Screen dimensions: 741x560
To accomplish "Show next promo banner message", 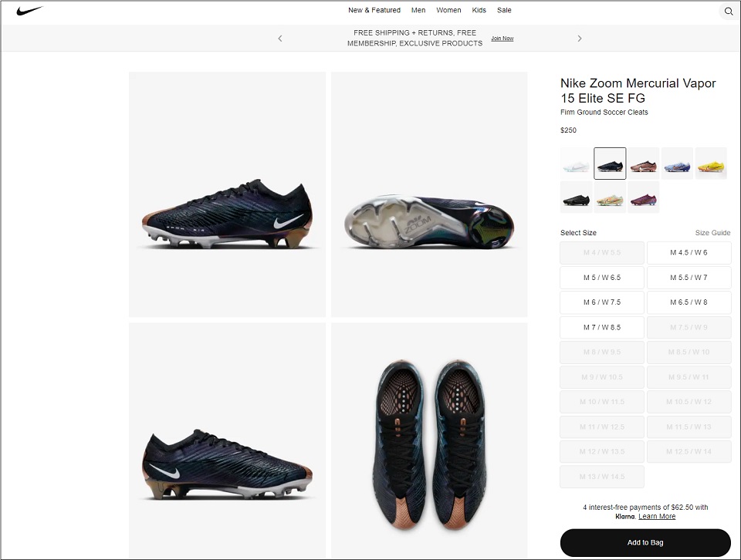I will click(x=580, y=39).
